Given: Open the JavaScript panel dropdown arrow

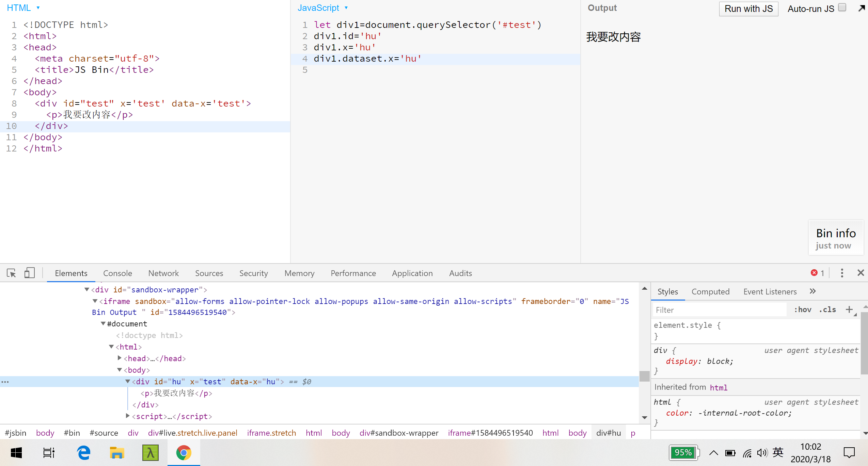Looking at the screenshot, I should [346, 8].
